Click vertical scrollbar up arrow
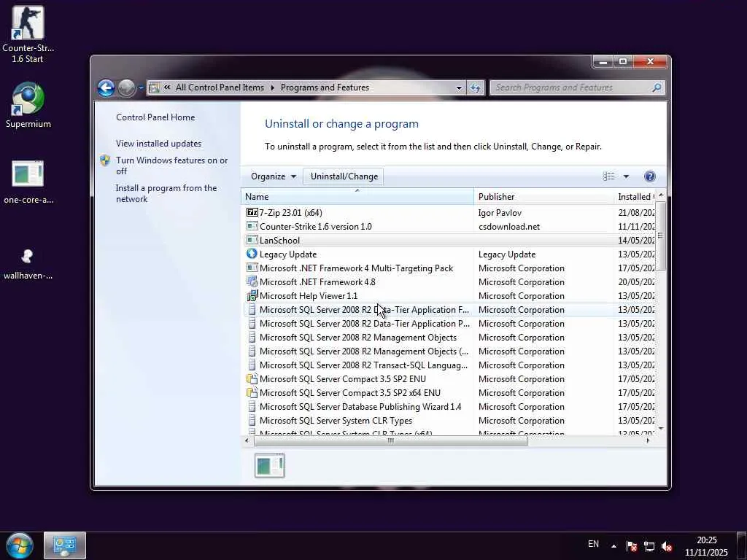Image resolution: width=747 pixels, height=560 pixels. pyautogui.click(x=660, y=195)
